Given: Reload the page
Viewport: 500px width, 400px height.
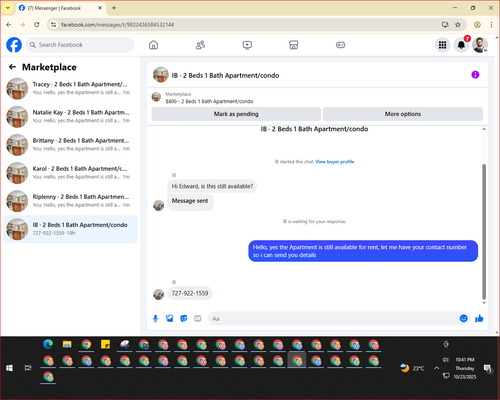Looking at the screenshot, I should (x=37, y=24).
